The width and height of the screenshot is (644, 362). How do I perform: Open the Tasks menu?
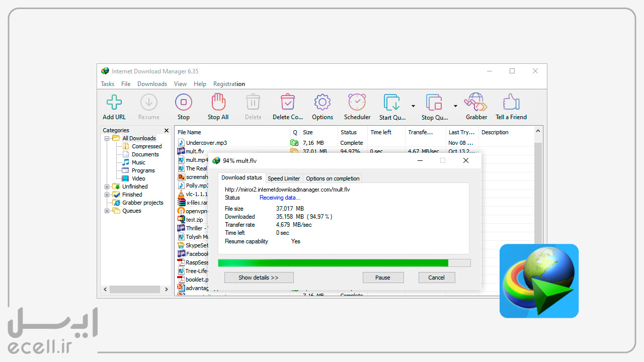pos(108,84)
